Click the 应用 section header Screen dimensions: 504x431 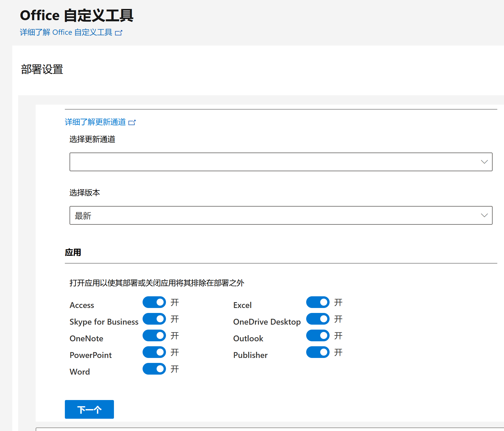73,252
